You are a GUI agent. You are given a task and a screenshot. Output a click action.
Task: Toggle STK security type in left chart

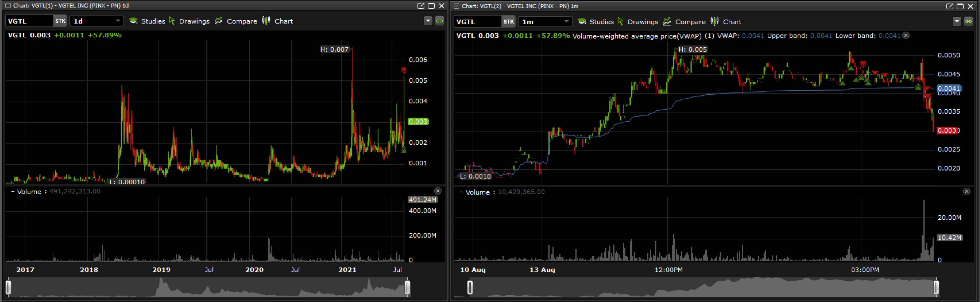pos(60,21)
